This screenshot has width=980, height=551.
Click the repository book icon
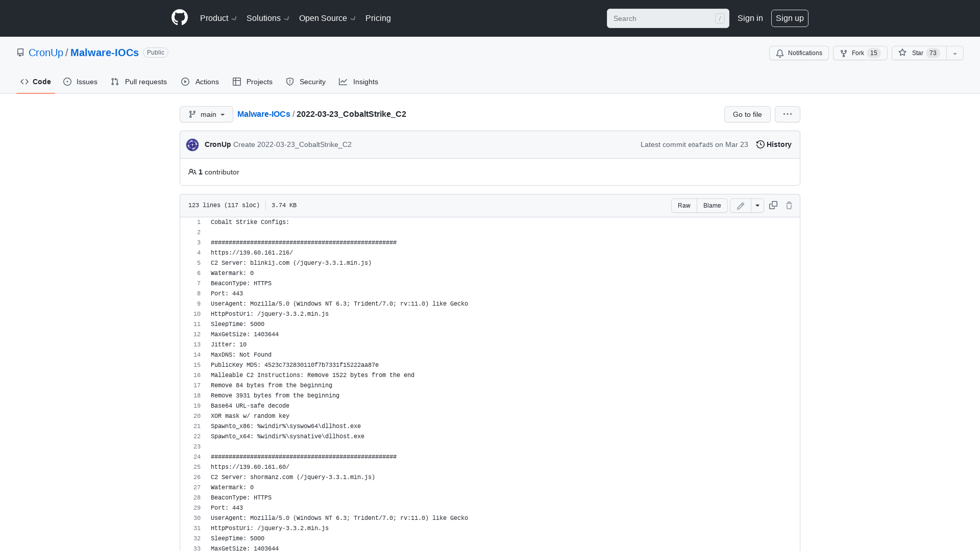pos(20,53)
